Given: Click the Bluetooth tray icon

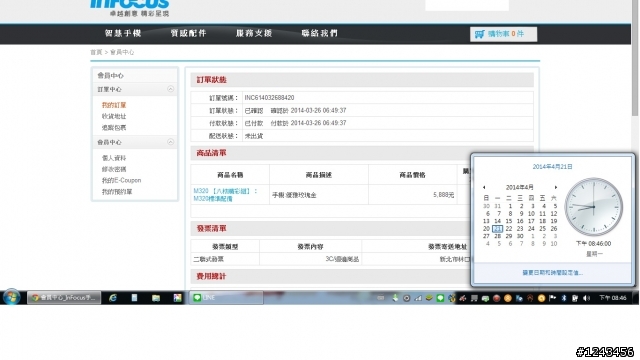Looking at the screenshot, I should pos(564,298).
